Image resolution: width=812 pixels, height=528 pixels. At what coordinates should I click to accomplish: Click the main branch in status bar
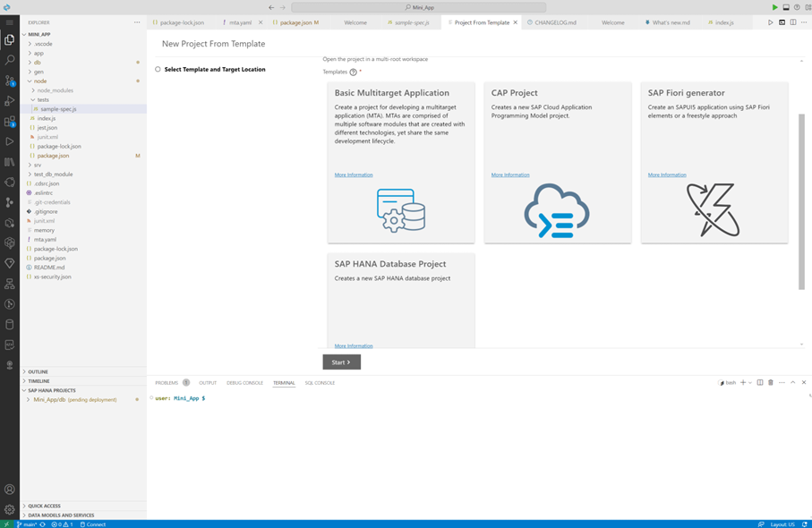[x=27, y=524]
